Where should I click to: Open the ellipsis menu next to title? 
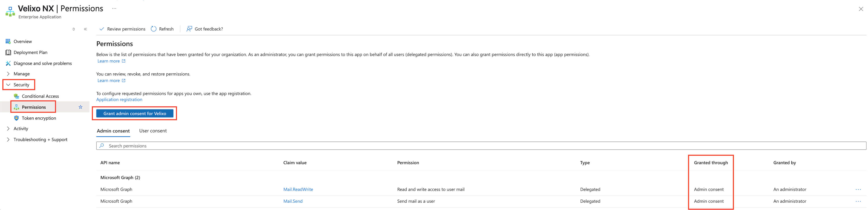pos(114,9)
